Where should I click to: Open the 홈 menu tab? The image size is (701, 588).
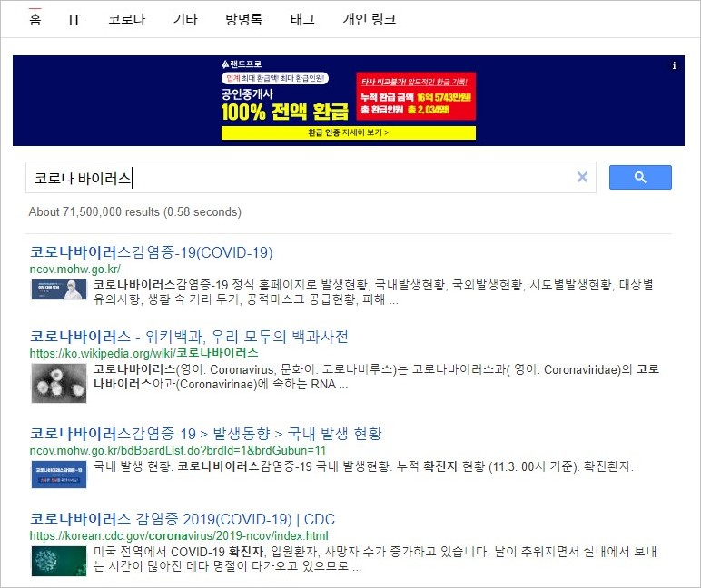[x=35, y=19]
